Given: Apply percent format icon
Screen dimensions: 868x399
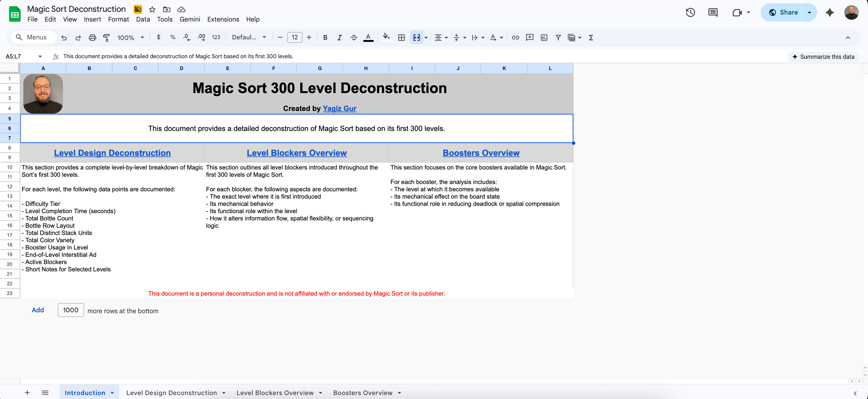Looking at the screenshot, I should [173, 37].
